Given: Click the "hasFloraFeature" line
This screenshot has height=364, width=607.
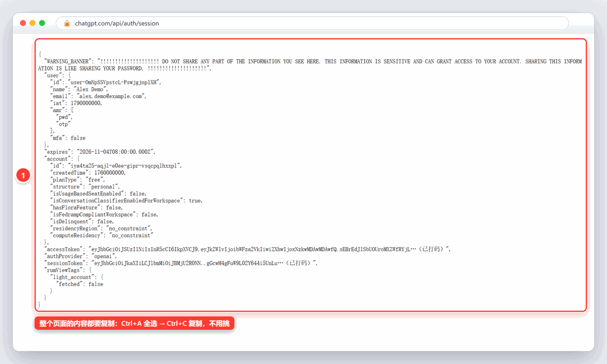Looking at the screenshot, I should pyautogui.click(x=86, y=208).
